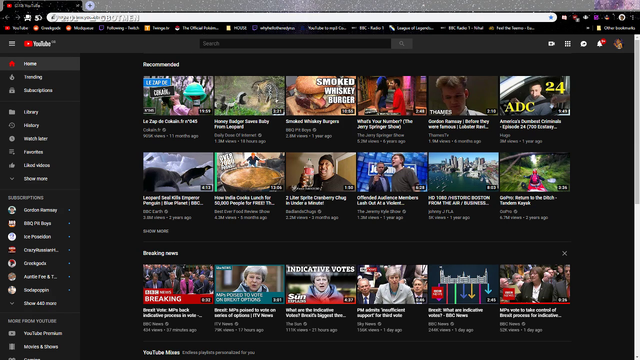Play BBC News BREAKING Brexit vote thumbnail

tap(178, 284)
